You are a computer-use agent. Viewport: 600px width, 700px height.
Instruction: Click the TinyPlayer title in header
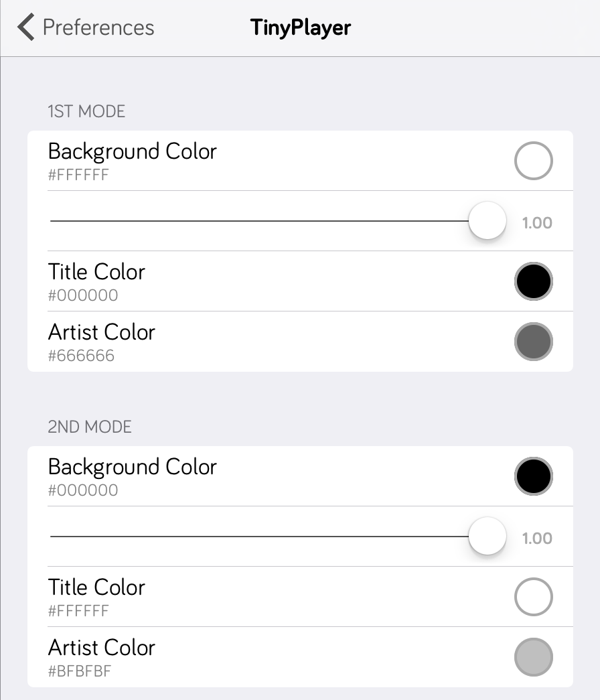pos(301,27)
